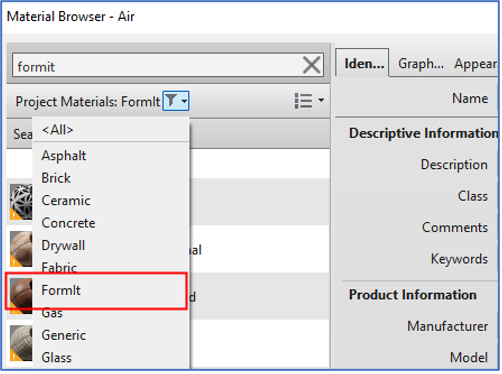Choose Generic from the filter list
Viewport: 502px width, 374px height.
coord(111,335)
